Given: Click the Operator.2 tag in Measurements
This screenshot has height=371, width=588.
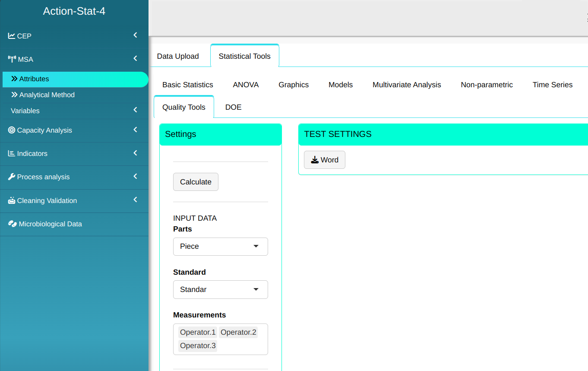Looking at the screenshot, I should pyautogui.click(x=238, y=332).
